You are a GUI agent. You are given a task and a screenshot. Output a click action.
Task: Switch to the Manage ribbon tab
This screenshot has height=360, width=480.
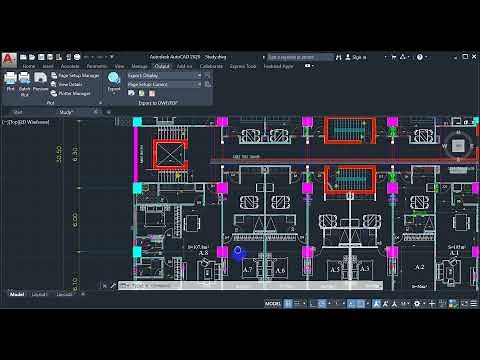click(139, 66)
